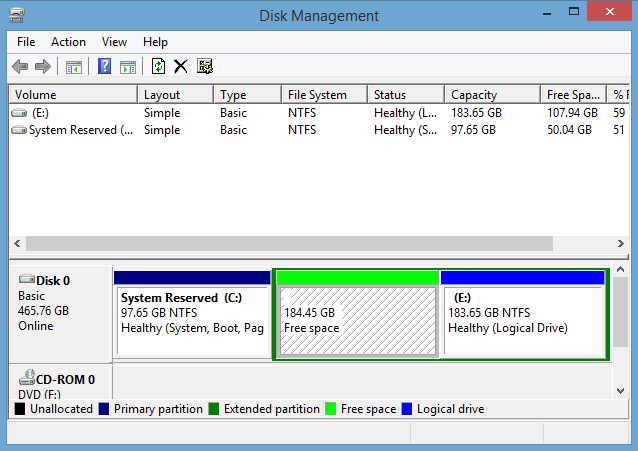Select the (E:) logical drive partition block

(522, 315)
